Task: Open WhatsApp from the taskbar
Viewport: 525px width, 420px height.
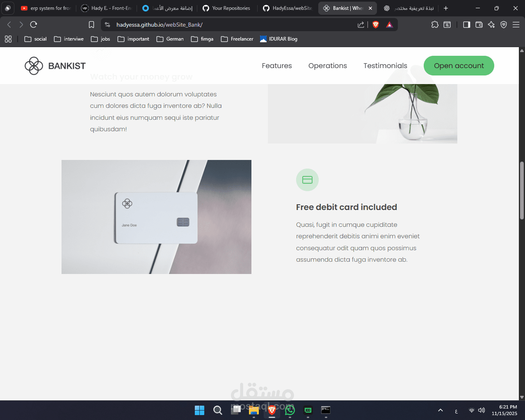Action: click(x=290, y=410)
